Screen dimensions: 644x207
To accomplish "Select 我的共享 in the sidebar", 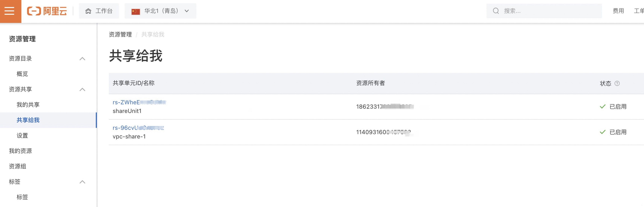I will (x=28, y=105).
